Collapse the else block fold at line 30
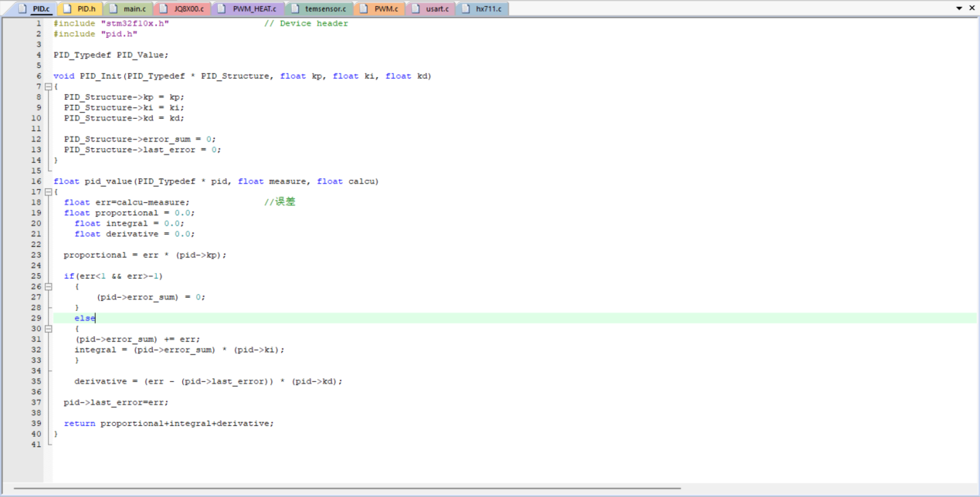Screen dimensions: 980x497 click(48, 329)
